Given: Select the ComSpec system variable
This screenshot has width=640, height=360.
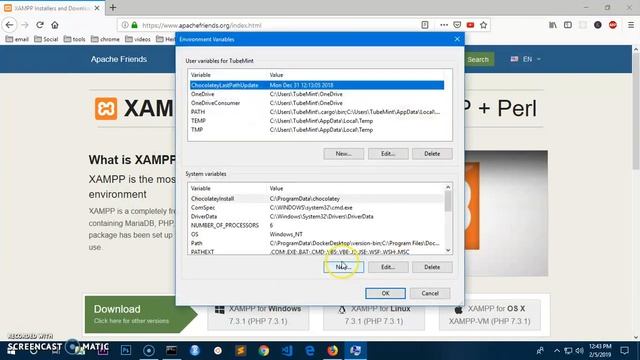Looking at the screenshot, I should [x=317, y=208].
